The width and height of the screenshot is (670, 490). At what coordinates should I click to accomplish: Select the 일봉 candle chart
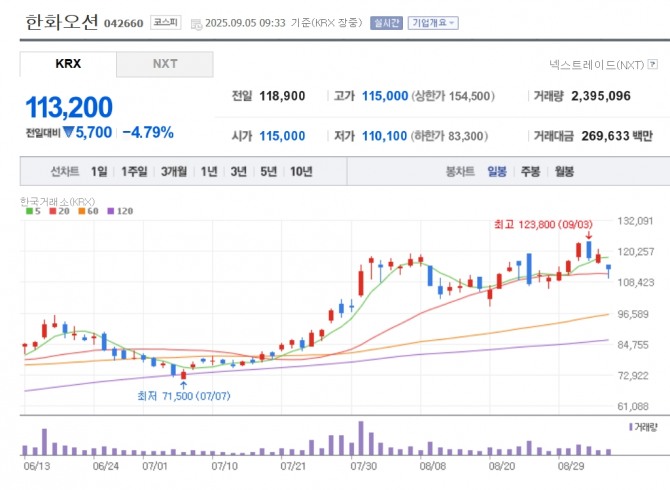(x=496, y=171)
